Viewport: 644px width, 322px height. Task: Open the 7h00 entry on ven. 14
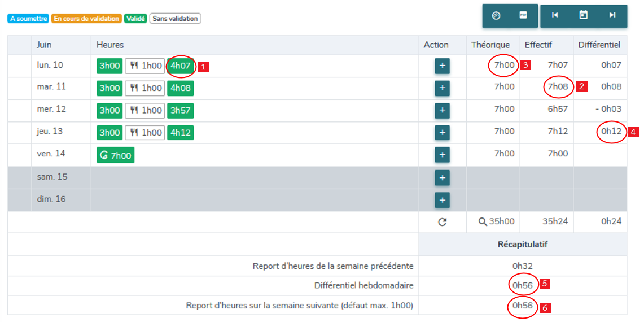tap(116, 155)
